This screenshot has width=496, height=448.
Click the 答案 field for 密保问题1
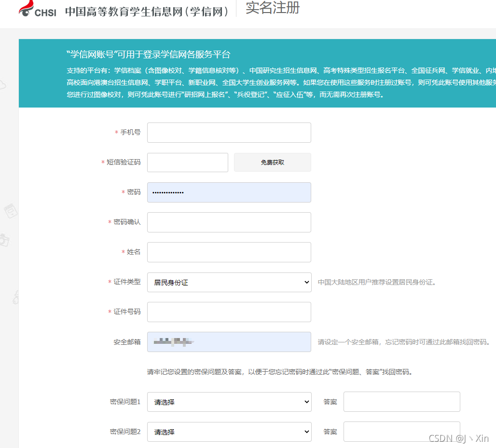coord(402,402)
